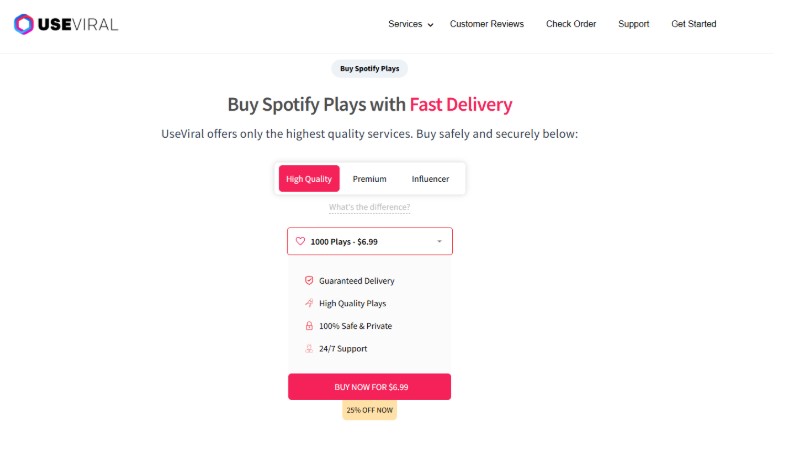Open Customer Reviews in the navigation
This screenshot has height=453, width=787.
(x=486, y=24)
